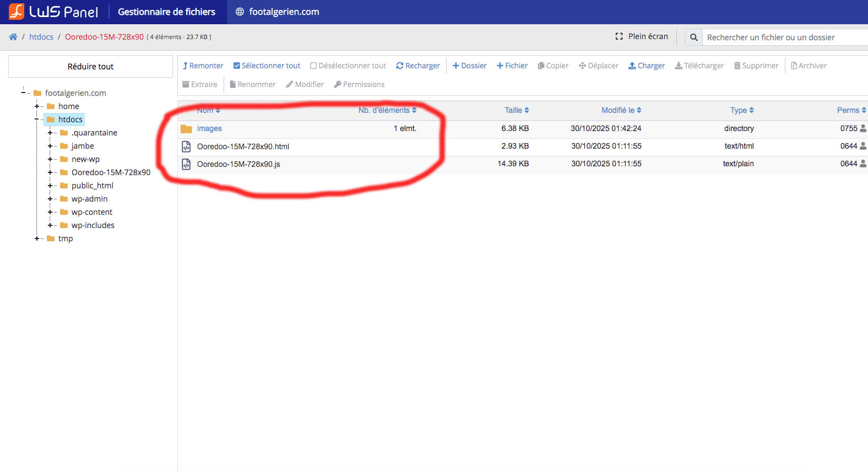Open Ooredoo-15M-728x90 breadcrumb link
Image resolution: width=868 pixels, height=472 pixels.
[104, 37]
